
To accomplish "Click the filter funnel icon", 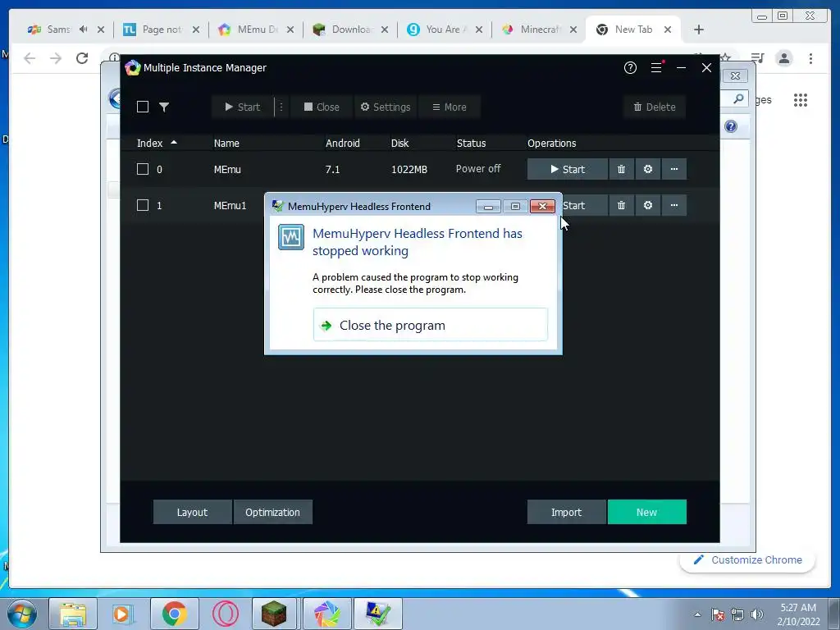I will (164, 107).
